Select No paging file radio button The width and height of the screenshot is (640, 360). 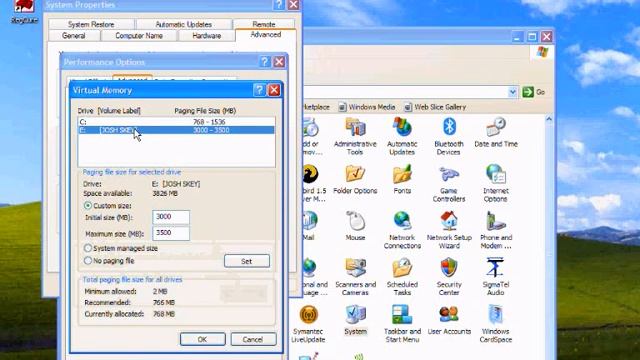click(88, 260)
